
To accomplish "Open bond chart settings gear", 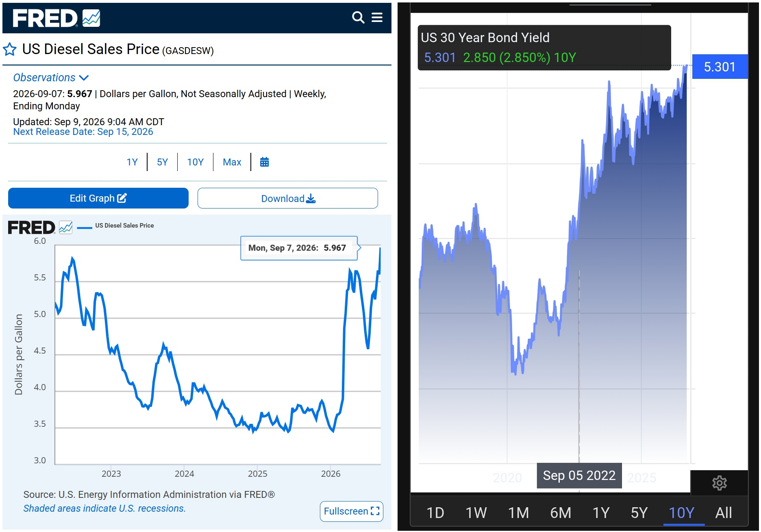I will [719, 483].
